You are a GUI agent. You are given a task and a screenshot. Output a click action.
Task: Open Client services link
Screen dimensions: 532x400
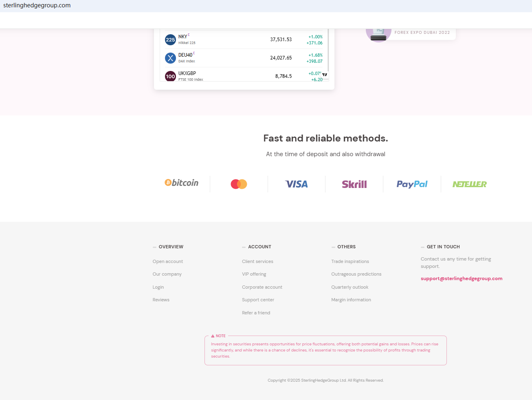coord(257,261)
